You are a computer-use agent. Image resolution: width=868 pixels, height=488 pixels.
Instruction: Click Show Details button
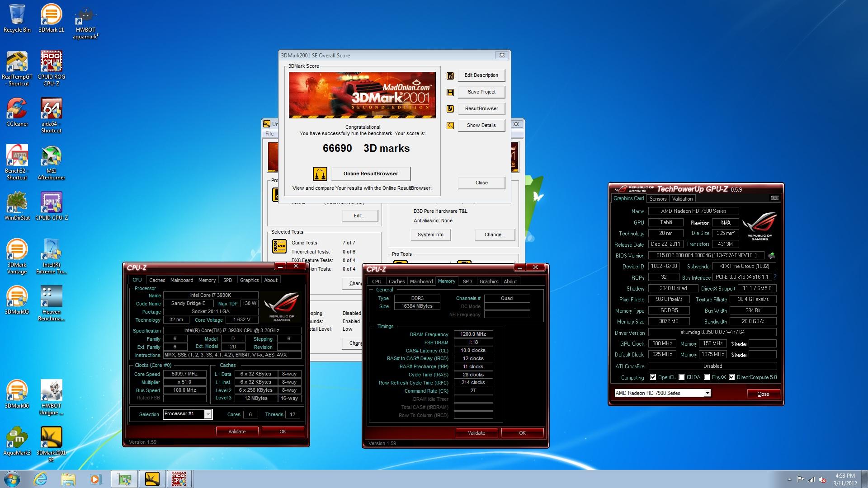pyautogui.click(x=481, y=126)
